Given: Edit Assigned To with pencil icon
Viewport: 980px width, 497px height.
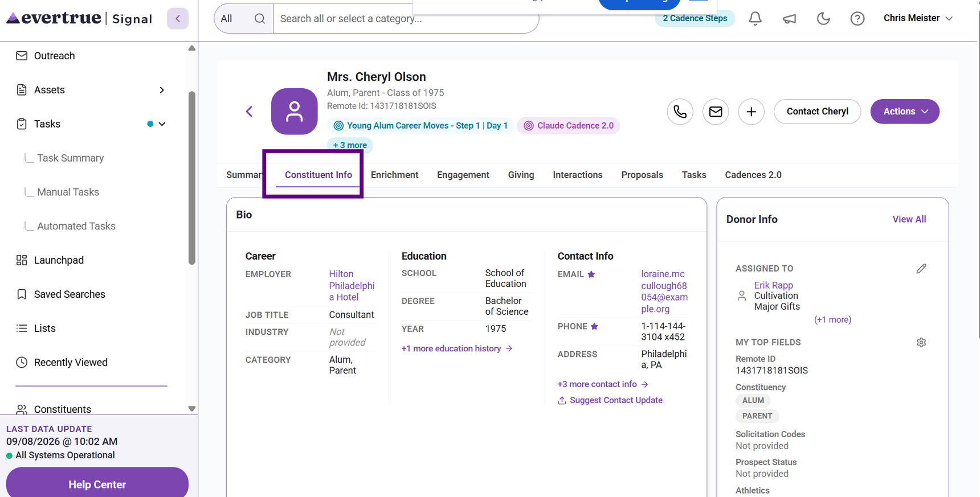Looking at the screenshot, I should click(x=921, y=268).
